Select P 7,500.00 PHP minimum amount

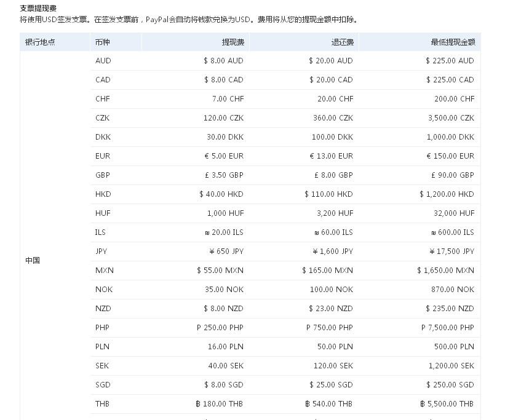coord(448,327)
